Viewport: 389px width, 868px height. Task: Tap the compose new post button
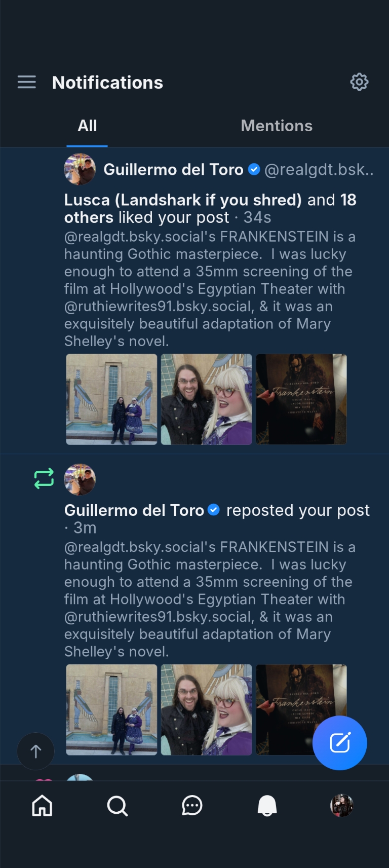[339, 743]
